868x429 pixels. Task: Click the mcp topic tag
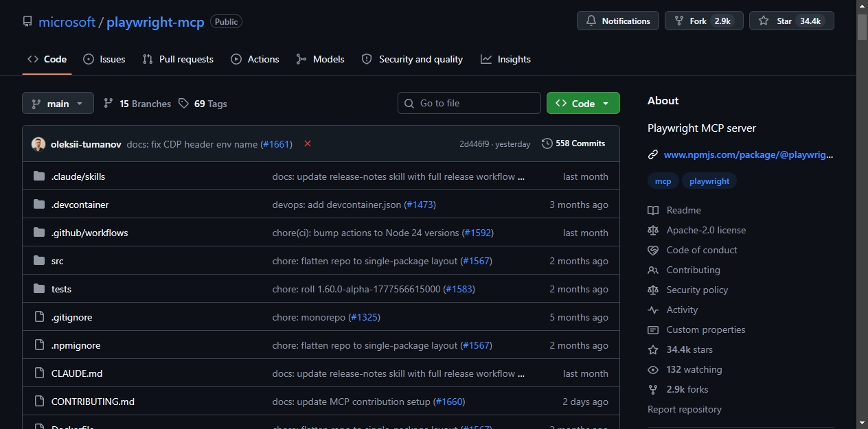click(663, 181)
